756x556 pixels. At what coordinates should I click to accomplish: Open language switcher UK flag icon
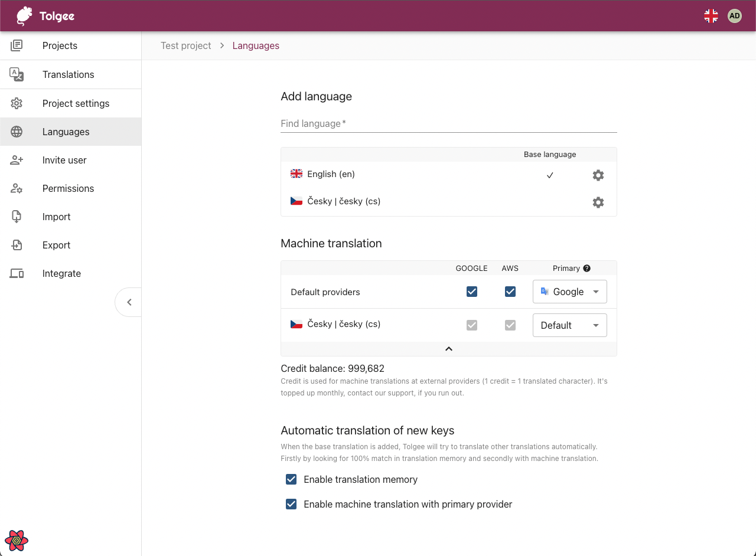[x=711, y=16]
